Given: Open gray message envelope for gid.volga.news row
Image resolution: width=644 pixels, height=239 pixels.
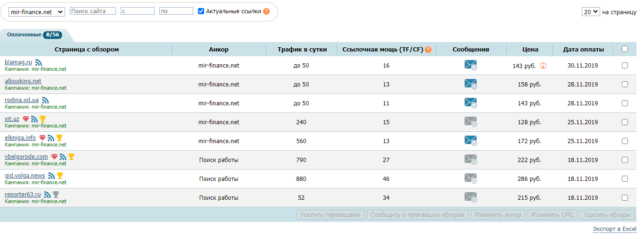Looking at the screenshot, I should click(471, 179).
